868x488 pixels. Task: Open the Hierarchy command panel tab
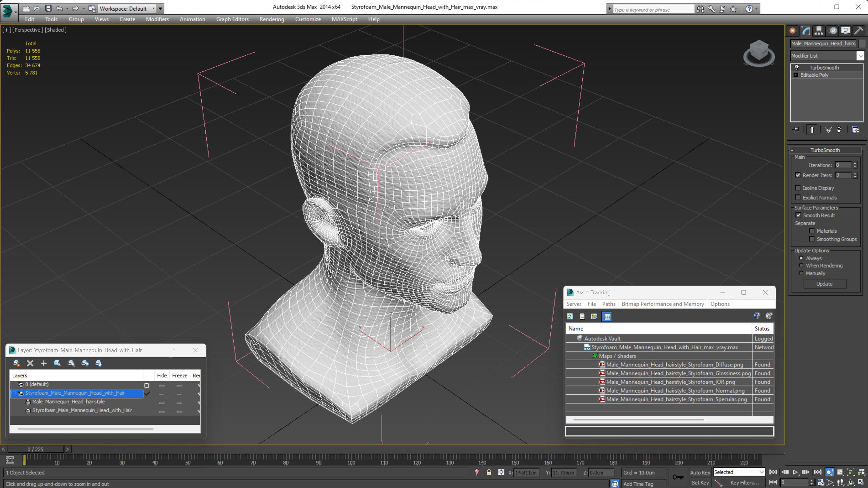819,31
